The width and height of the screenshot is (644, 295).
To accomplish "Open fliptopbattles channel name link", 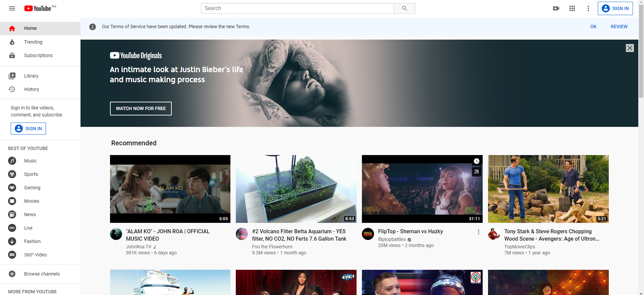I will click(392, 239).
